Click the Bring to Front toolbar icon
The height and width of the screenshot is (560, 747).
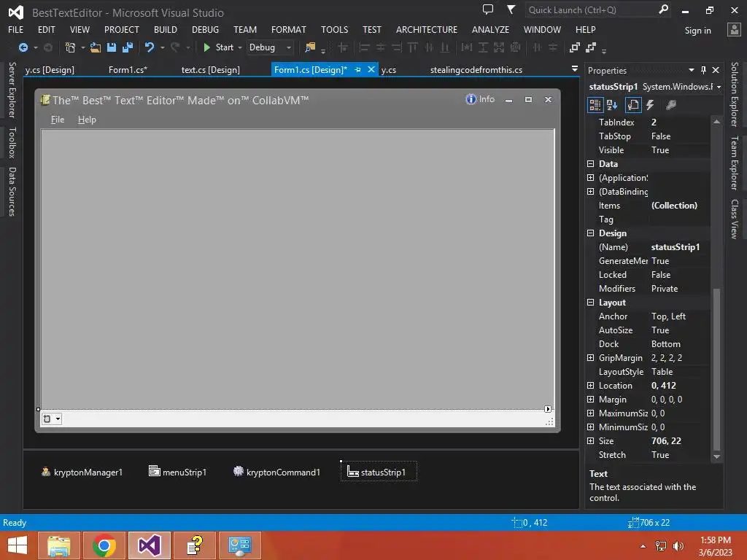575,47
